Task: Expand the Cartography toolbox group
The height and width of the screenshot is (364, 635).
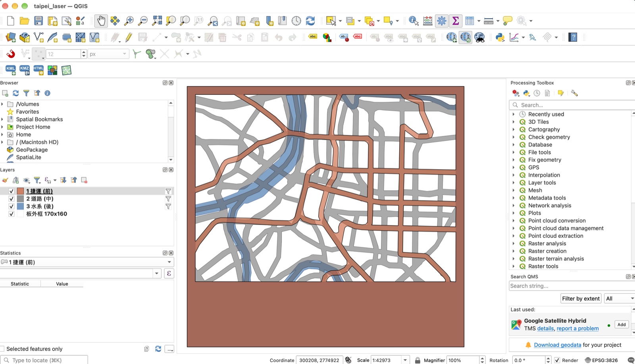Action: [514, 129]
